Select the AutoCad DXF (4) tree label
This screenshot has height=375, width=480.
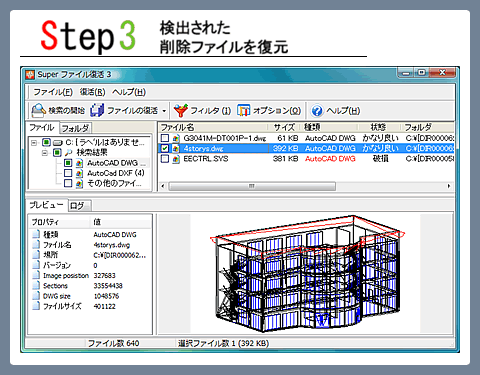click(x=116, y=173)
